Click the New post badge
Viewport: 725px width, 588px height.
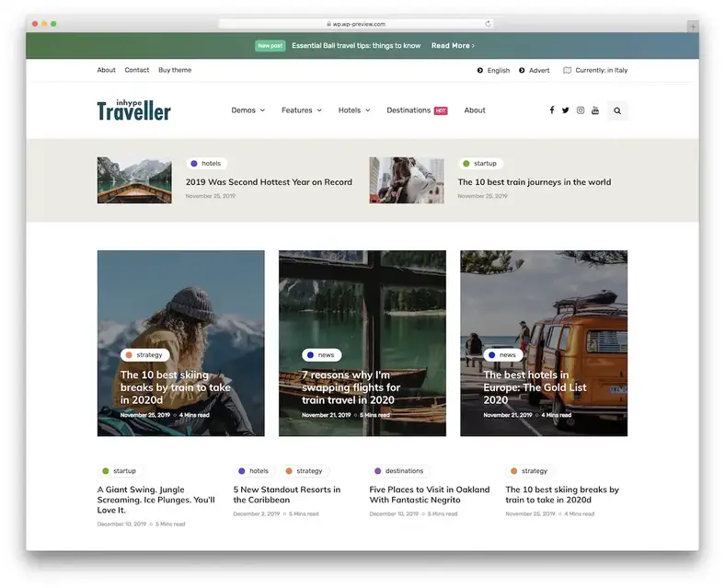270,45
